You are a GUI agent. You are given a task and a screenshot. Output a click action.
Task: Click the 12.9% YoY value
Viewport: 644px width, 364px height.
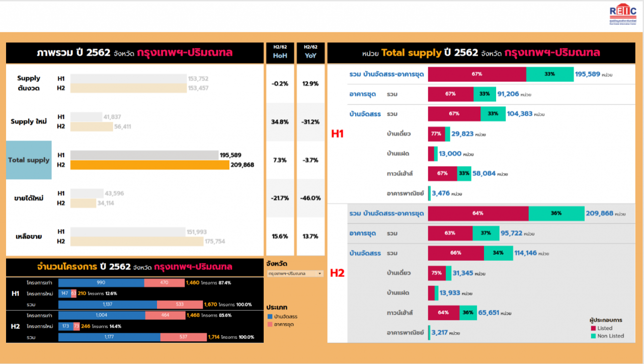point(310,84)
